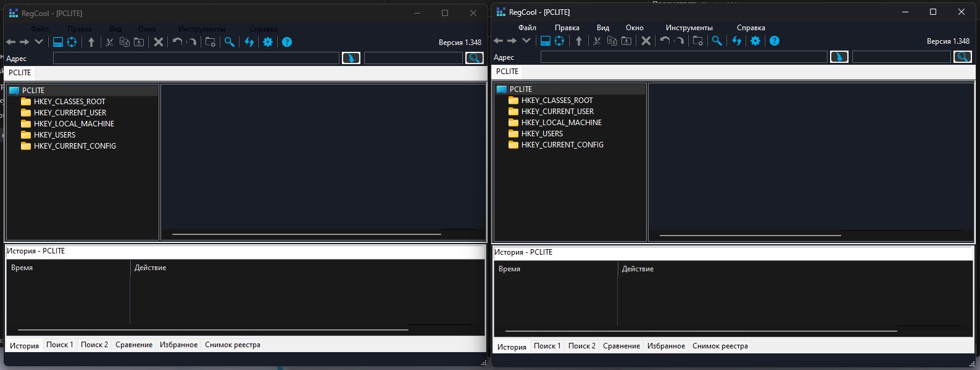The width and height of the screenshot is (980, 370).
Task: Switch to Сравнение tab in left window
Action: point(134,345)
